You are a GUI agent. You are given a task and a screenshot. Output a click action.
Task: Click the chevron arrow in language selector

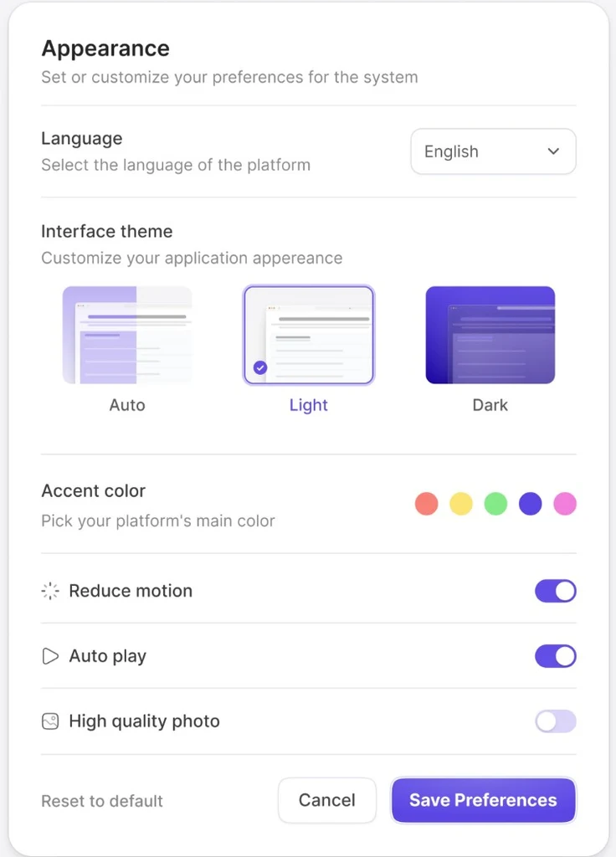point(554,151)
